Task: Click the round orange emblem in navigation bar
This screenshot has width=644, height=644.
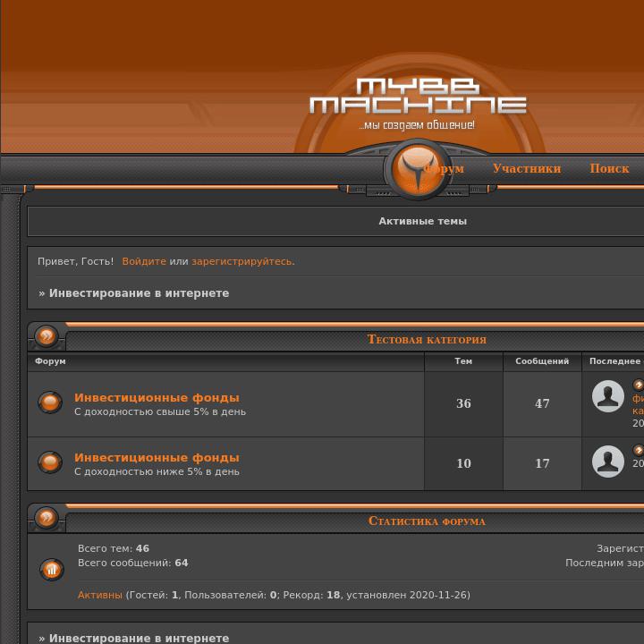Action: click(418, 169)
